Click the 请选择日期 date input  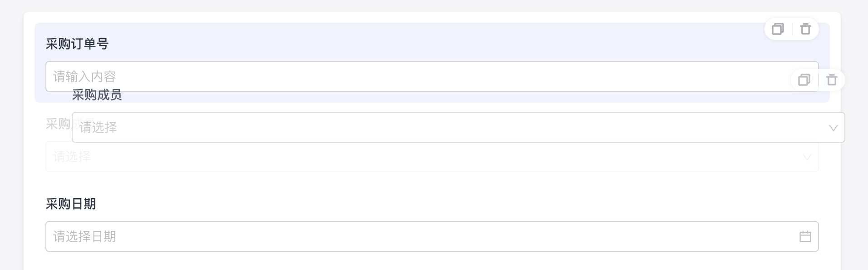pos(409,236)
